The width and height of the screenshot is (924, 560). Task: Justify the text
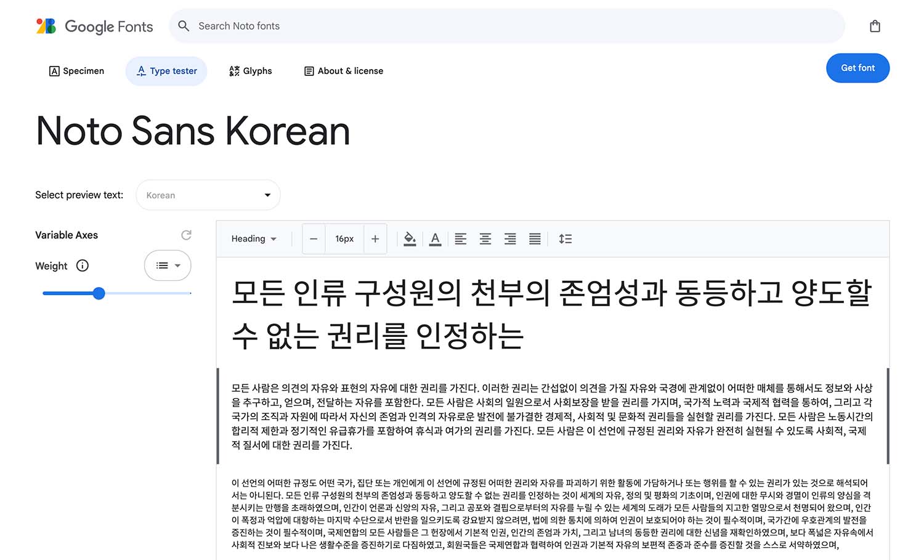pyautogui.click(x=535, y=239)
